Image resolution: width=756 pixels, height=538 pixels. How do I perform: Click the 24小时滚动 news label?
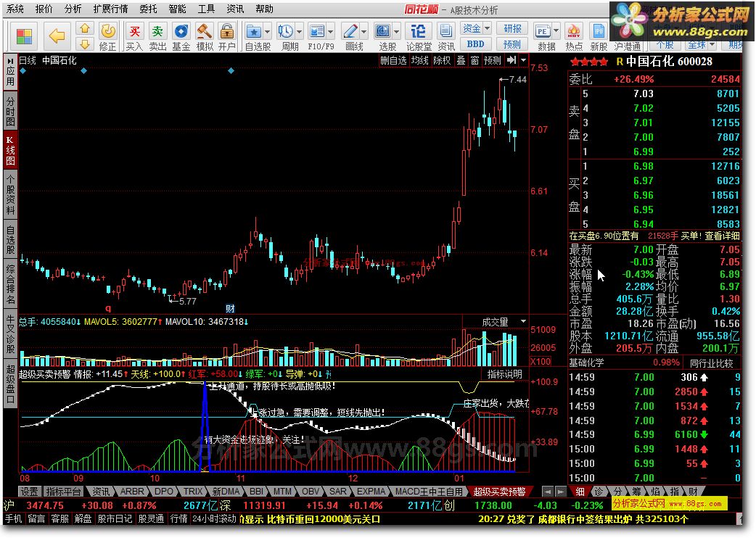coord(214,518)
